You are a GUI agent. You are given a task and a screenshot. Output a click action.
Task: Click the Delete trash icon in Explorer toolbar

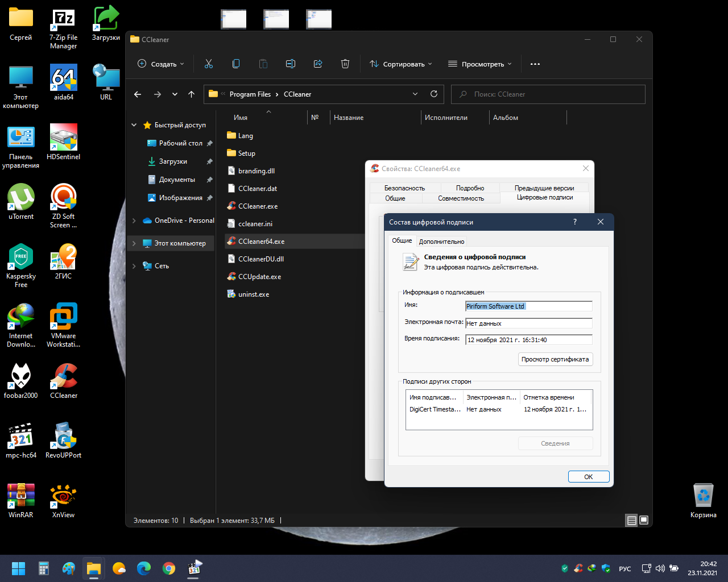pos(345,64)
